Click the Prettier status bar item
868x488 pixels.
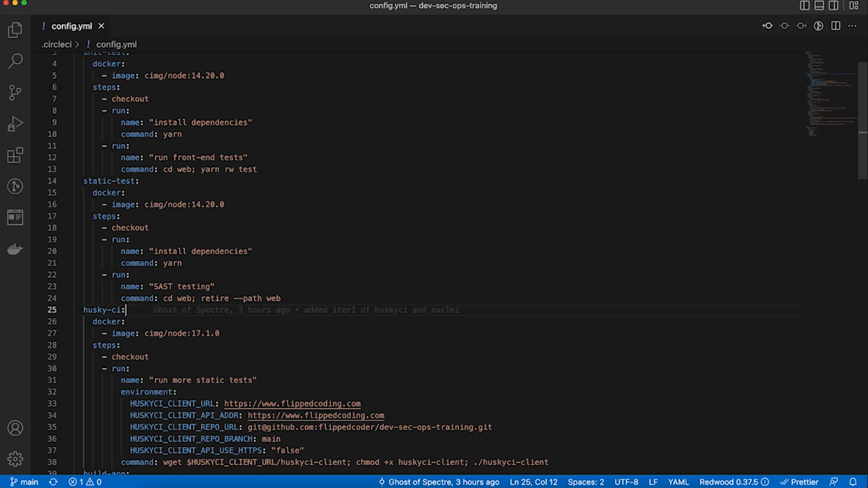pyautogui.click(x=799, y=482)
